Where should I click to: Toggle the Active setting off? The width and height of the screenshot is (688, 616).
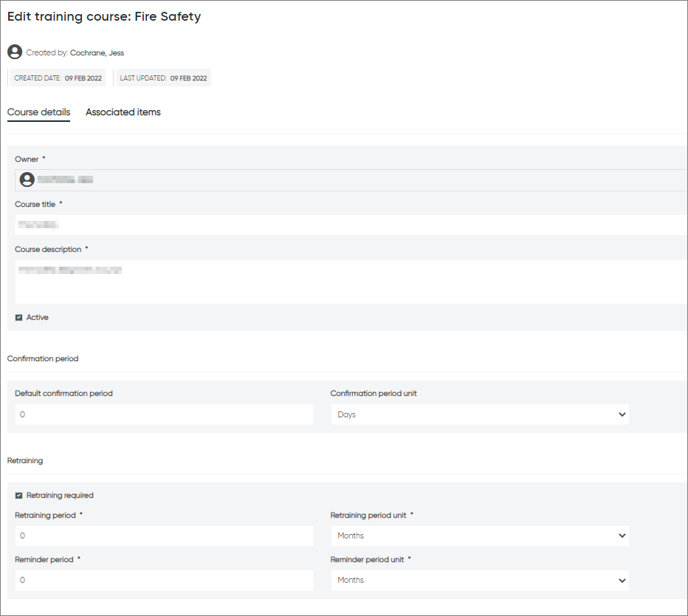click(x=18, y=317)
